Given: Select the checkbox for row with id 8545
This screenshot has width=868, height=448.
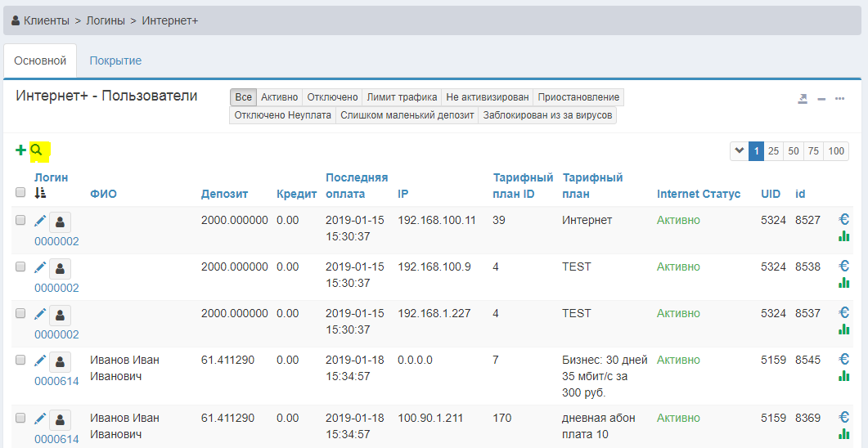Looking at the screenshot, I should pos(20,361).
